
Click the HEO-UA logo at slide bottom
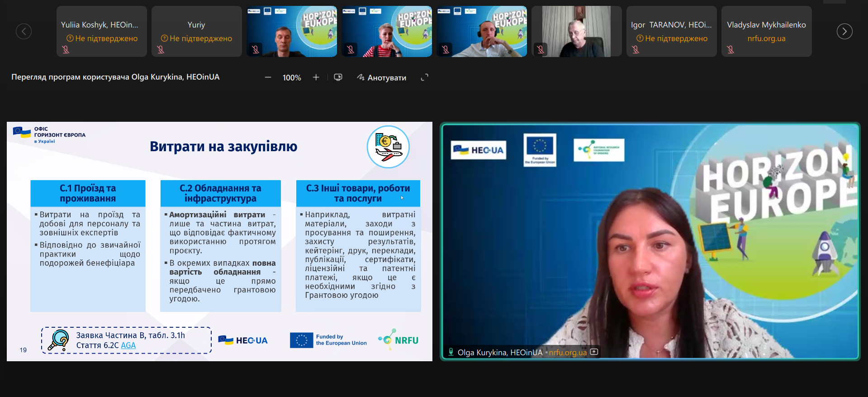click(x=243, y=340)
